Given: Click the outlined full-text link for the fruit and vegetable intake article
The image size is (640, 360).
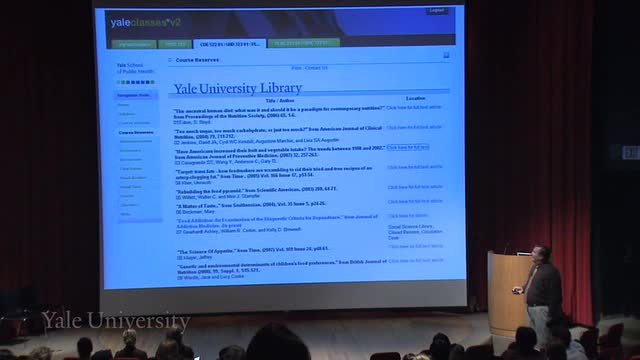Looking at the screenshot, I should click(x=408, y=147).
